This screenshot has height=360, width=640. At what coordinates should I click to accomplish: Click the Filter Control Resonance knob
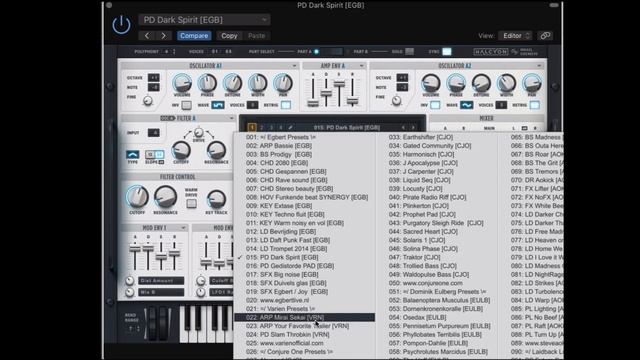coord(165,197)
